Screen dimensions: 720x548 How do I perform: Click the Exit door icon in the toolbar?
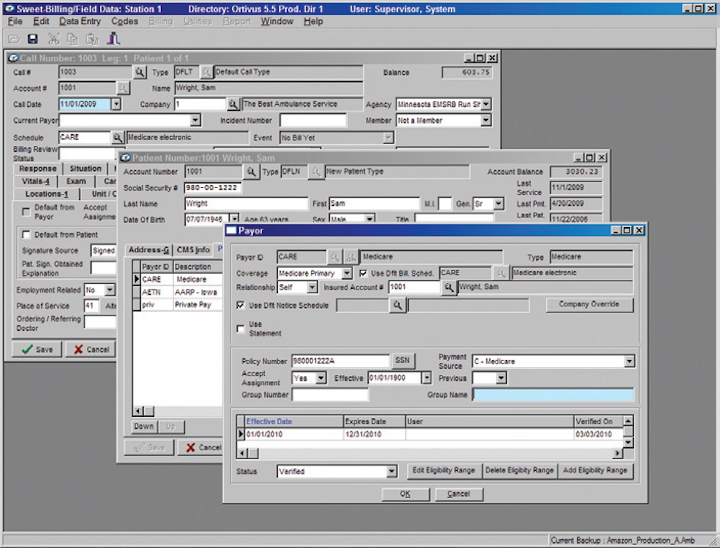(115, 39)
